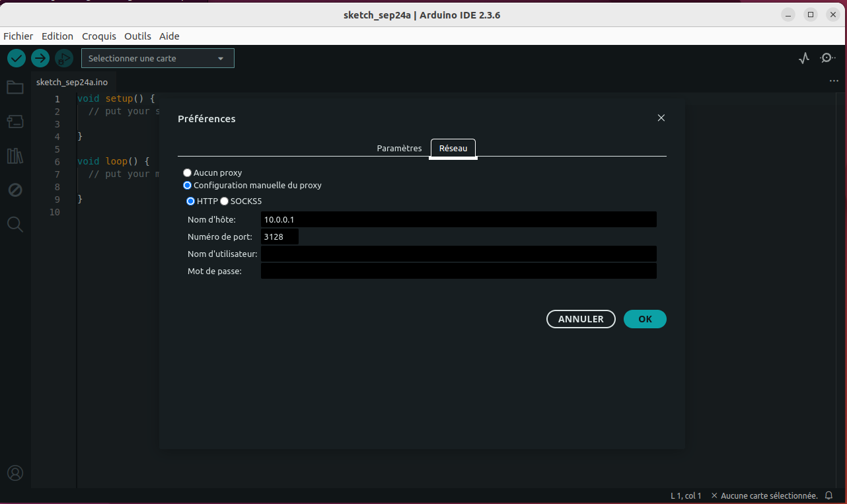Expand the 'Sélectionner une carte' dropdown

(158, 58)
